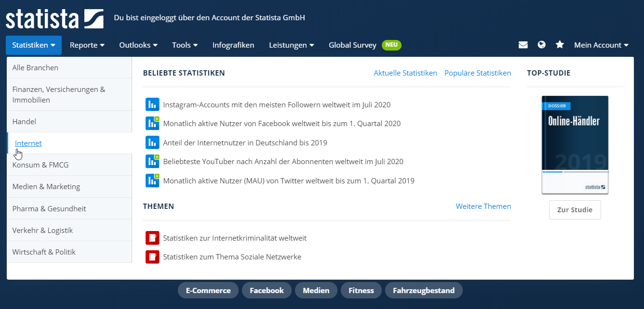Viewport: 644px width, 309px height.
Task: Click chart icon beside Anteil der Internetnutzer
Action: tap(152, 142)
